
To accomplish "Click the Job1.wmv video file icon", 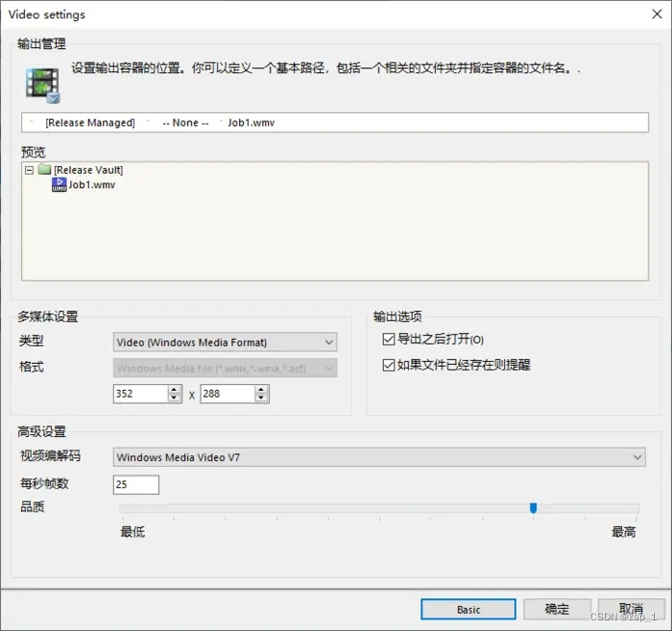I will 59,184.
